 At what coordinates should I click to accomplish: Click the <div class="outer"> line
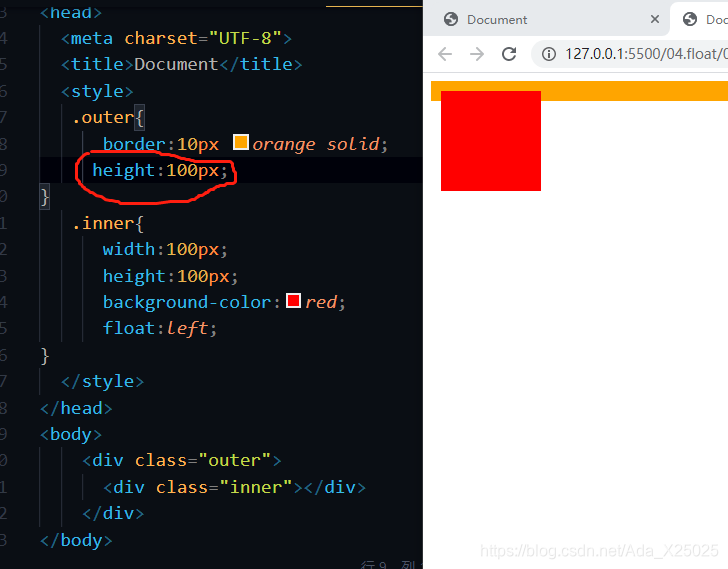pyautogui.click(x=182, y=460)
